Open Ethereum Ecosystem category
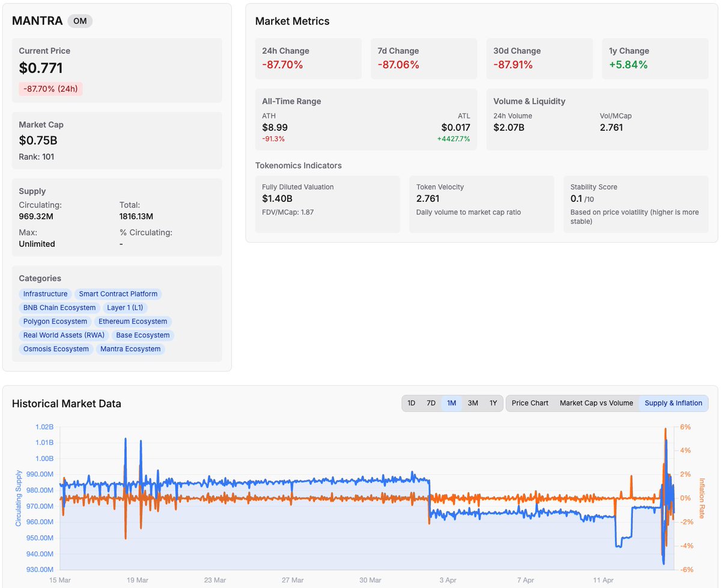Screen dimensions: 721x588 coord(133,321)
